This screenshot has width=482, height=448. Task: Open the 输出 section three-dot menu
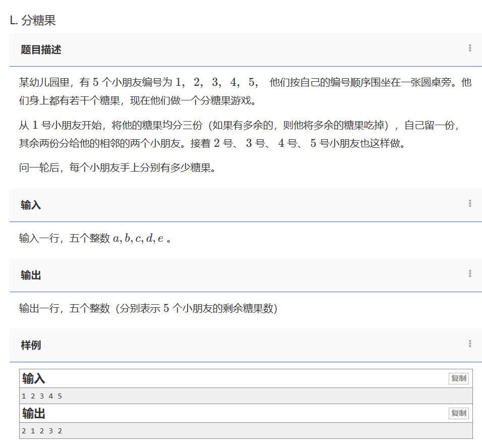[469, 274]
